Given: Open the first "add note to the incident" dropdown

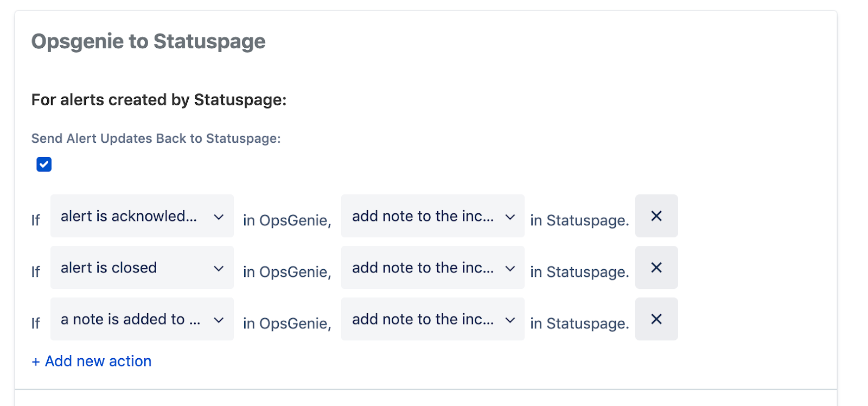Looking at the screenshot, I should [x=432, y=216].
